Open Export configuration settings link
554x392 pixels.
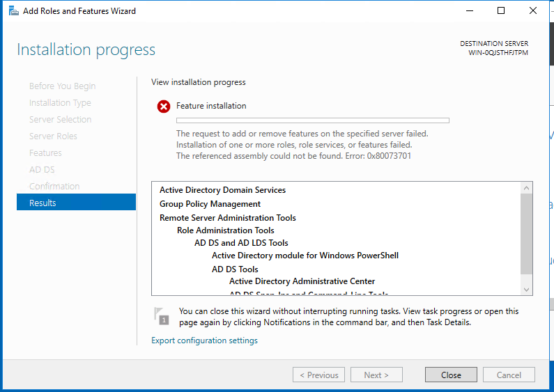pyautogui.click(x=205, y=340)
